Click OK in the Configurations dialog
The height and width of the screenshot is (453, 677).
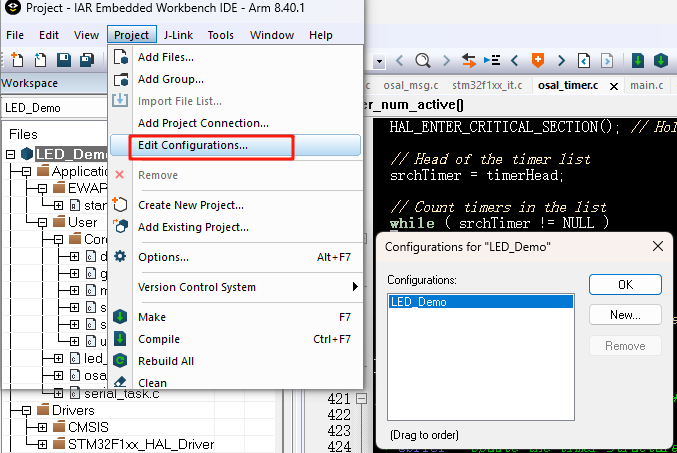tap(625, 285)
